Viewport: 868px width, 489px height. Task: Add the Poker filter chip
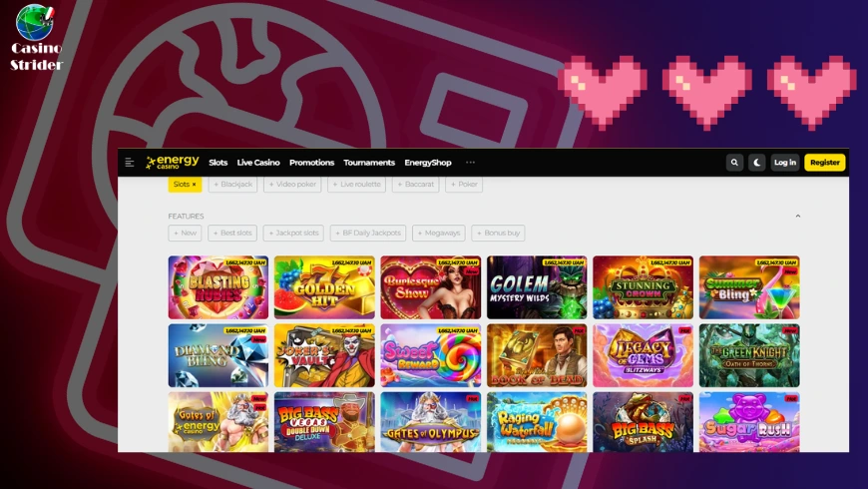[464, 184]
